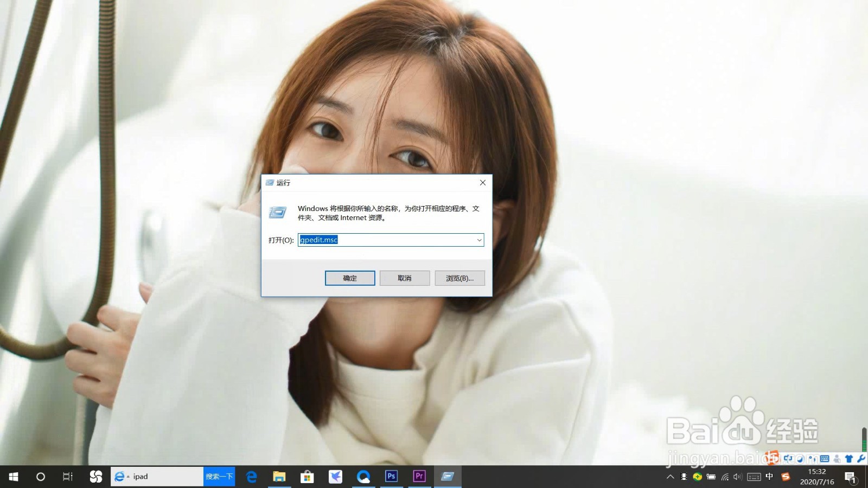Open the touch keyboard tray icon
The height and width of the screenshot is (488, 868).
point(754,477)
